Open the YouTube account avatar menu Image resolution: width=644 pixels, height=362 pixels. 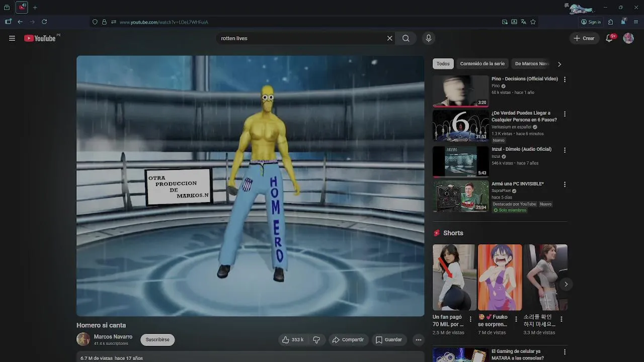(628, 38)
